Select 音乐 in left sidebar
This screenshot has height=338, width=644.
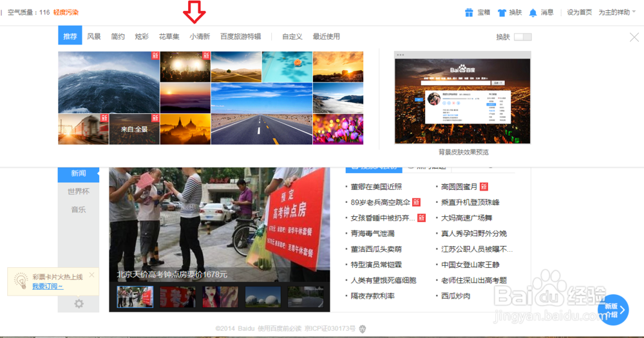pos(78,209)
